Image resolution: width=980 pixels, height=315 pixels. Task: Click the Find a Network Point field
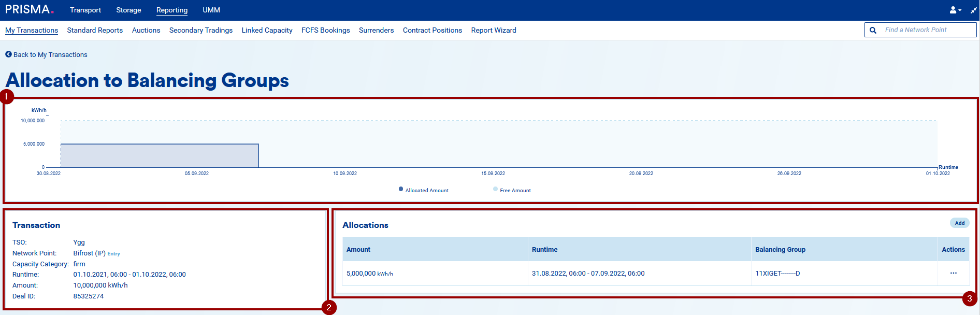pyautogui.click(x=927, y=30)
